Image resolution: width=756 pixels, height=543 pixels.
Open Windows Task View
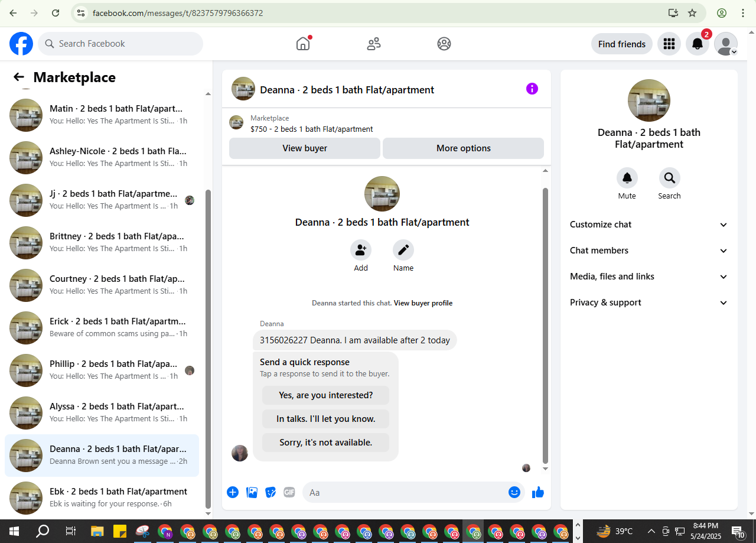[70, 531]
